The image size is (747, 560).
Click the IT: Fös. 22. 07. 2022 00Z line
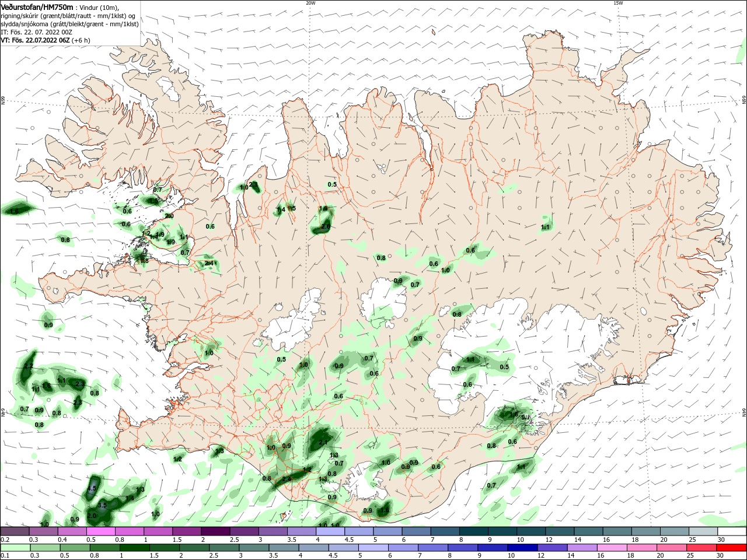pos(37,32)
